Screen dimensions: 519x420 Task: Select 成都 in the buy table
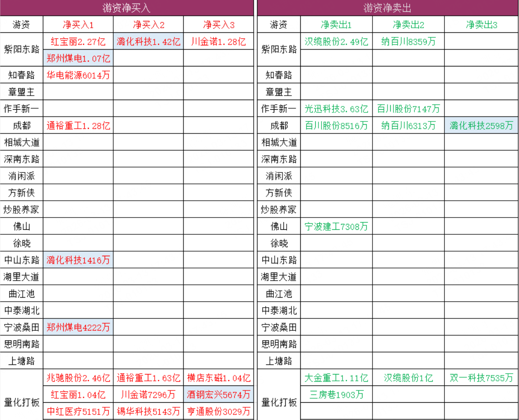click(21, 126)
